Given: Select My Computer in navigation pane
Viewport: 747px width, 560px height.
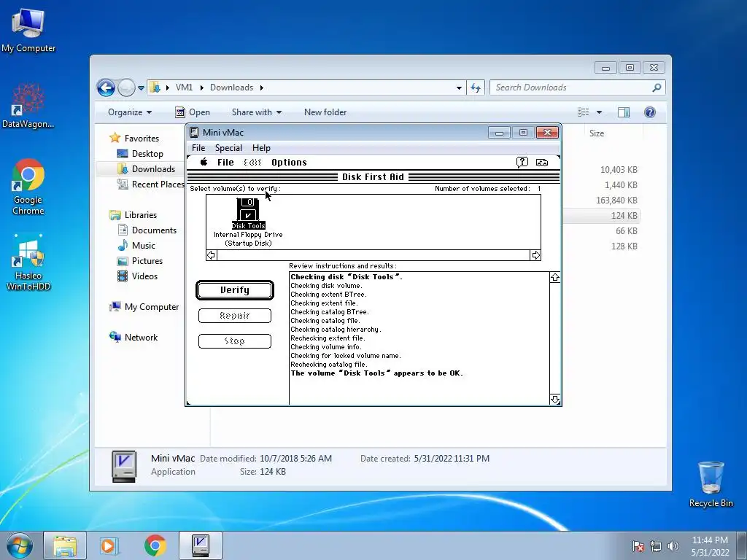Looking at the screenshot, I should point(152,307).
